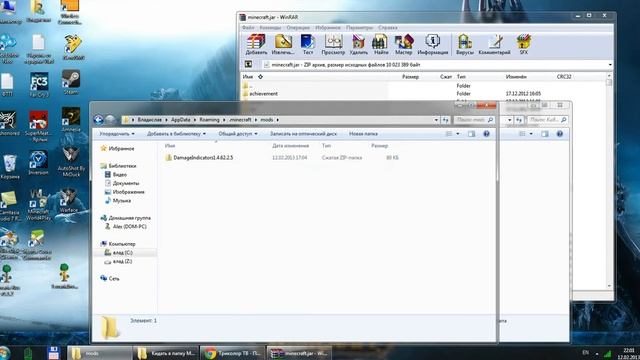Click the help icon in rear Explorer window

coord(560,134)
